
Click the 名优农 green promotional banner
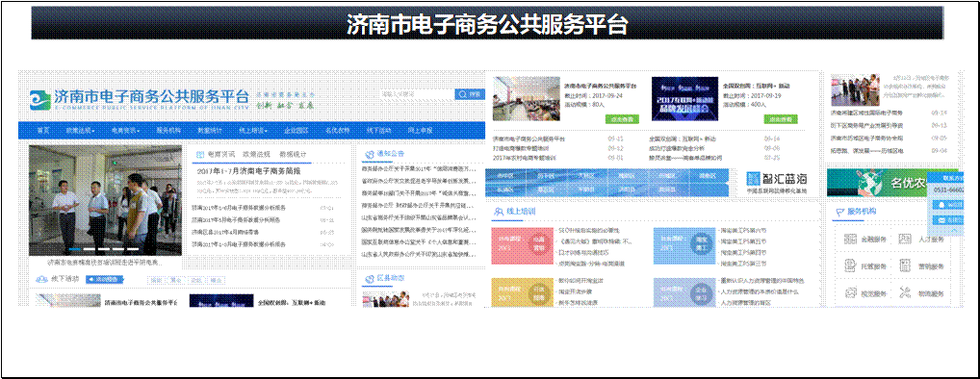[878, 183]
